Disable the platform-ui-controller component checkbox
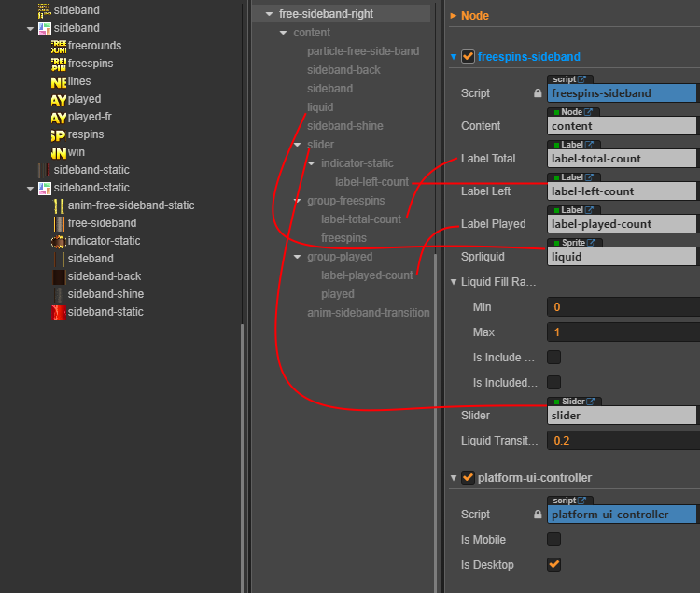 click(468, 478)
